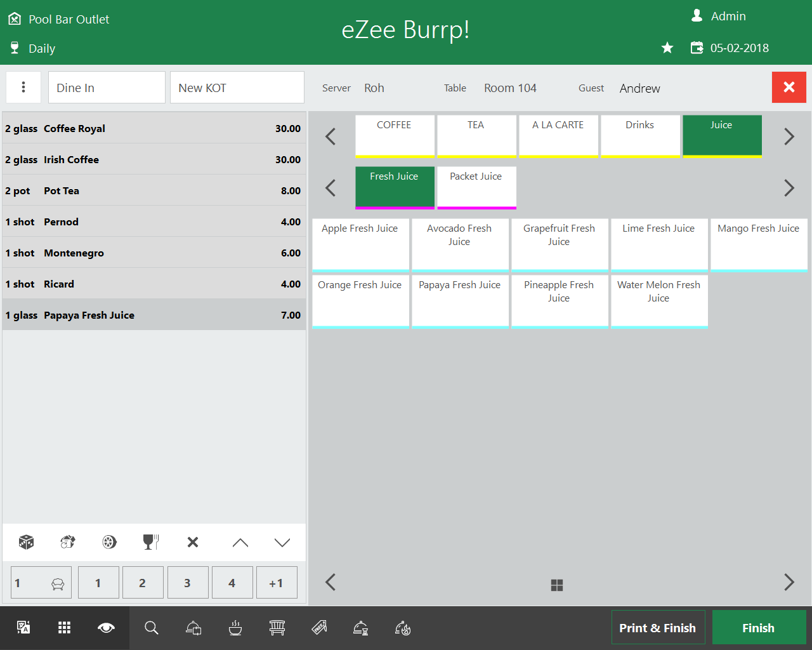Select the Drinks category tab

point(640,136)
